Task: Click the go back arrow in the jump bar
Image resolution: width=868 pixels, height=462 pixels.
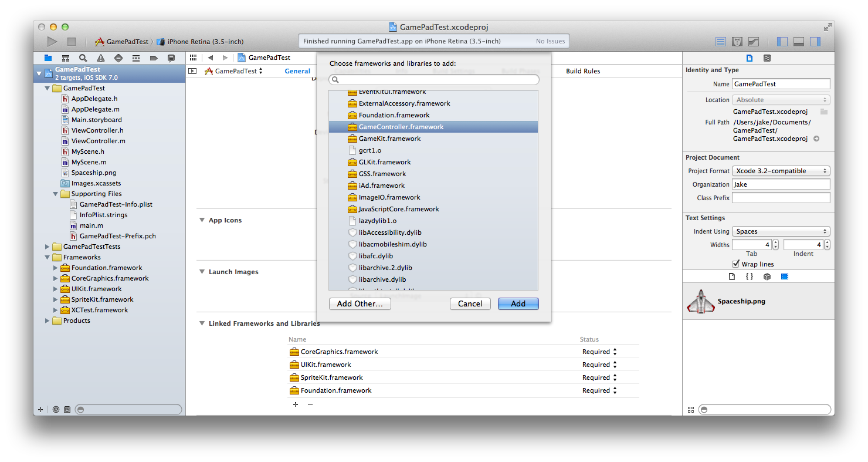Action: (x=211, y=58)
